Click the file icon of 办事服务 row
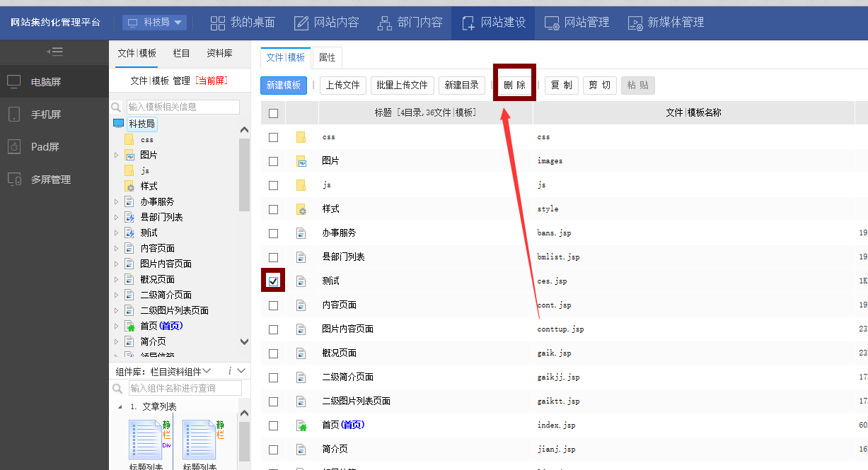This screenshot has height=470, width=868. [301, 233]
